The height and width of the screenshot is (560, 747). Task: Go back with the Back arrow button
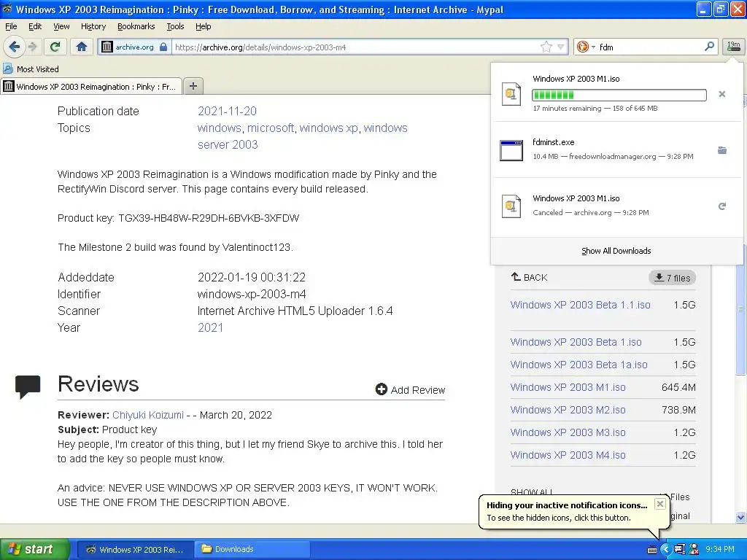[14, 47]
